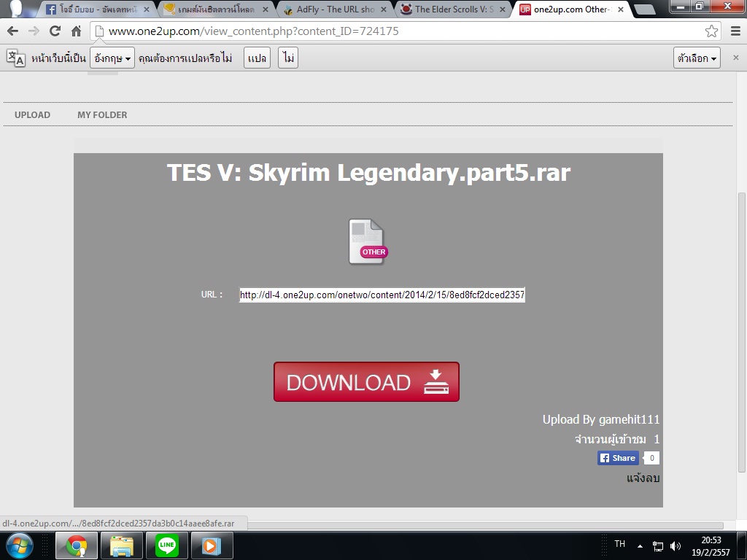
Task: Click the Facebook share count box
Action: click(651, 458)
